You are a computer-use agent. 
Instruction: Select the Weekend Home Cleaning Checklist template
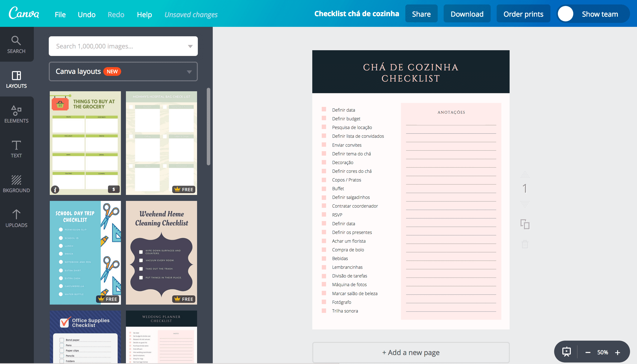pyautogui.click(x=161, y=253)
